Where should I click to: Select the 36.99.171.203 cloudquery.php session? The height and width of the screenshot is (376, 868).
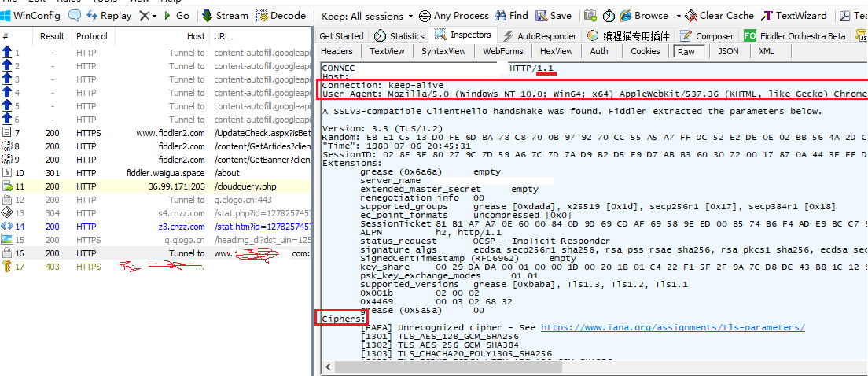point(155,186)
